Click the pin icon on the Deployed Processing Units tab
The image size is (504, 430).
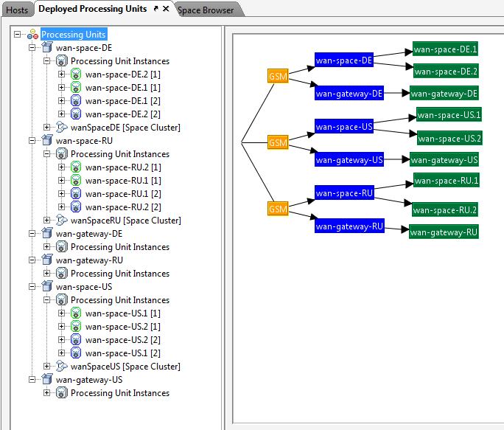click(x=155, y=9)
